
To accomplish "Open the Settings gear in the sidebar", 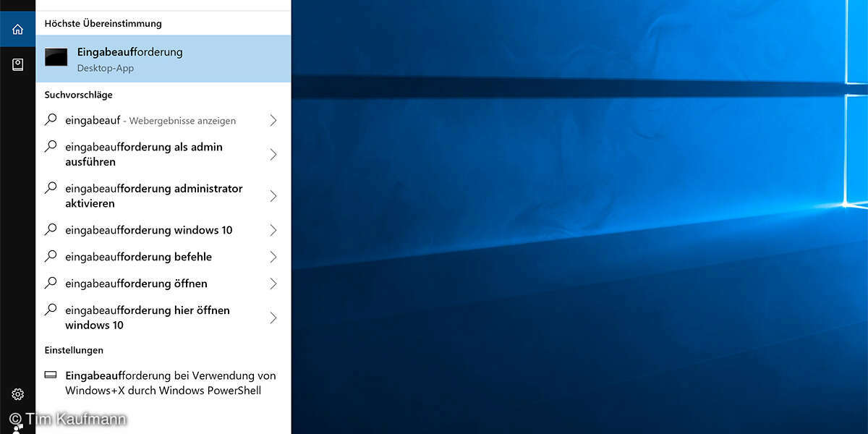I will [x=17, y=394].
